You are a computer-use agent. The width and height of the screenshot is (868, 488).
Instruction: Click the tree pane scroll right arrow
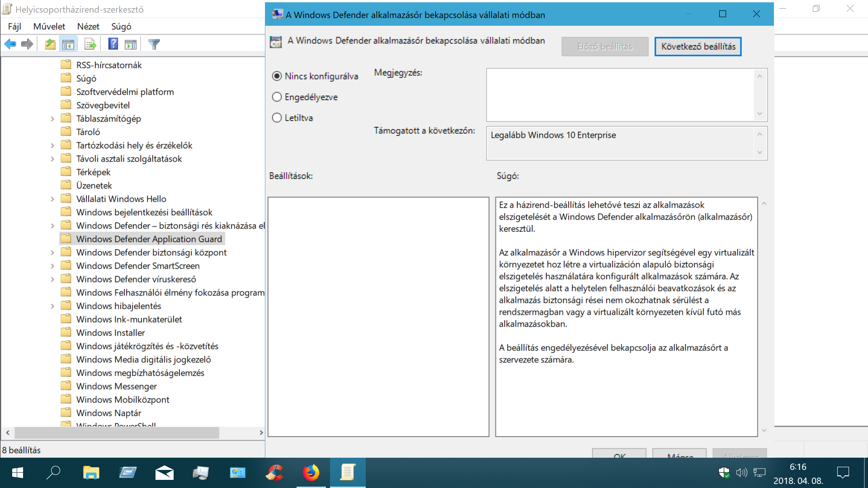click(261, 432)
